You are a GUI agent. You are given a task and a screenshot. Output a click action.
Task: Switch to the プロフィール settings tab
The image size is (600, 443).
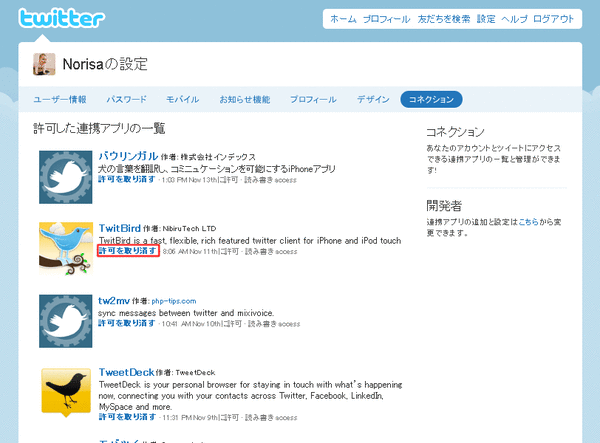(x=313, y=99)
